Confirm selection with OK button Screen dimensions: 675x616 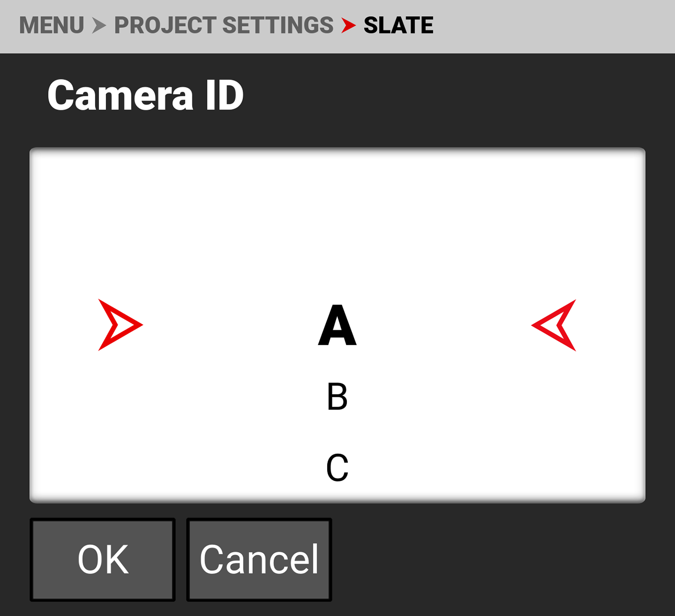tap(103, 559)
